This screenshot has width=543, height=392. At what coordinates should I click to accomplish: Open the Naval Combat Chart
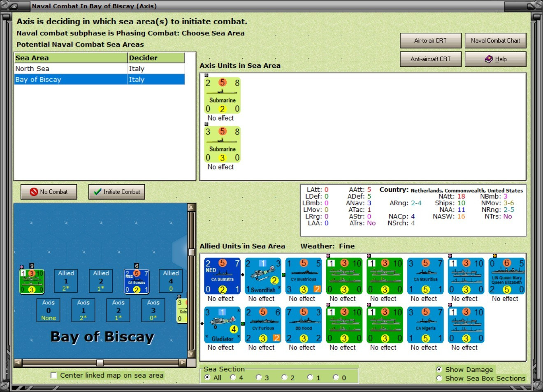click(495, 41)
